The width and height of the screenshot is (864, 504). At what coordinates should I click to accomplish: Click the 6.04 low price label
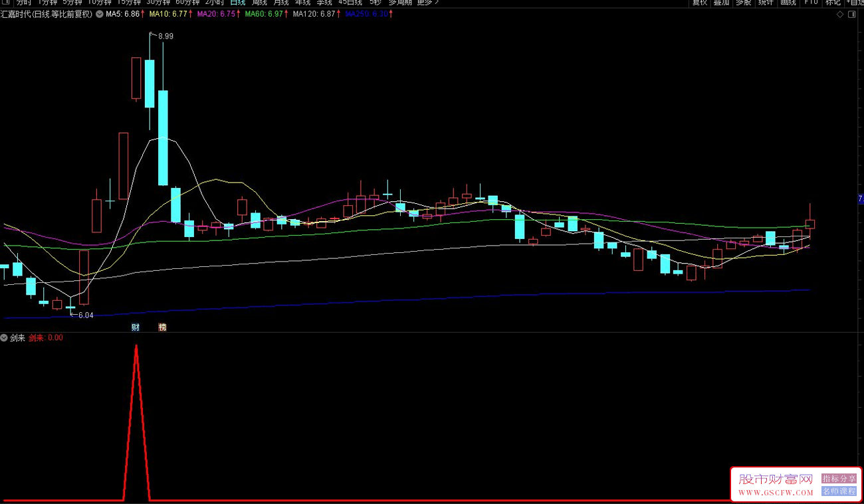[x=86, y=315]
